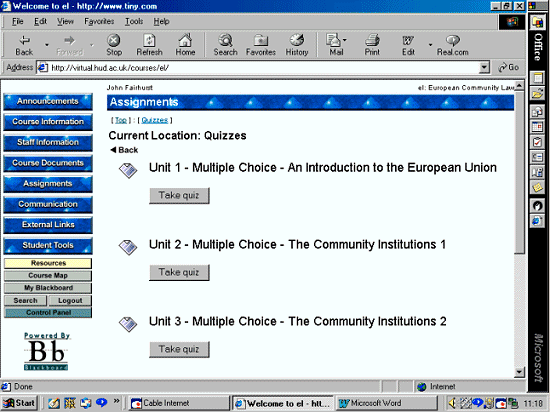Open the Edit button dropdown arrow
The image size is (550, 412).
[430, 45]
